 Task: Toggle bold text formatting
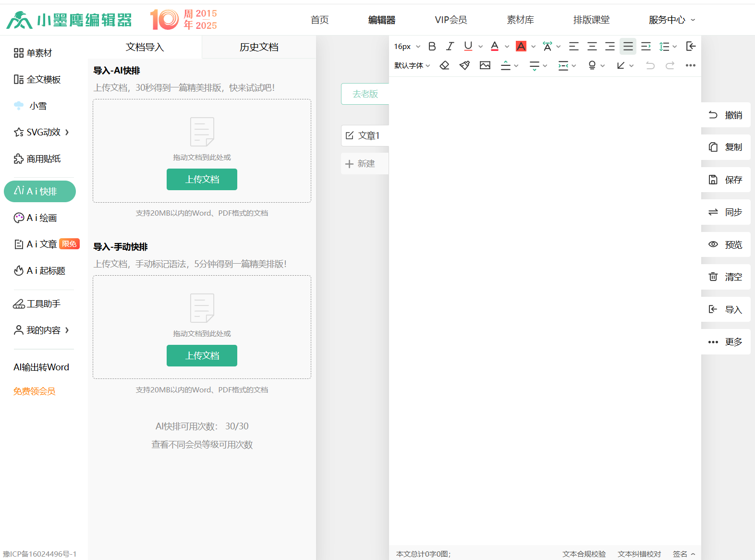pyautogui.click(x=432, y=46)
